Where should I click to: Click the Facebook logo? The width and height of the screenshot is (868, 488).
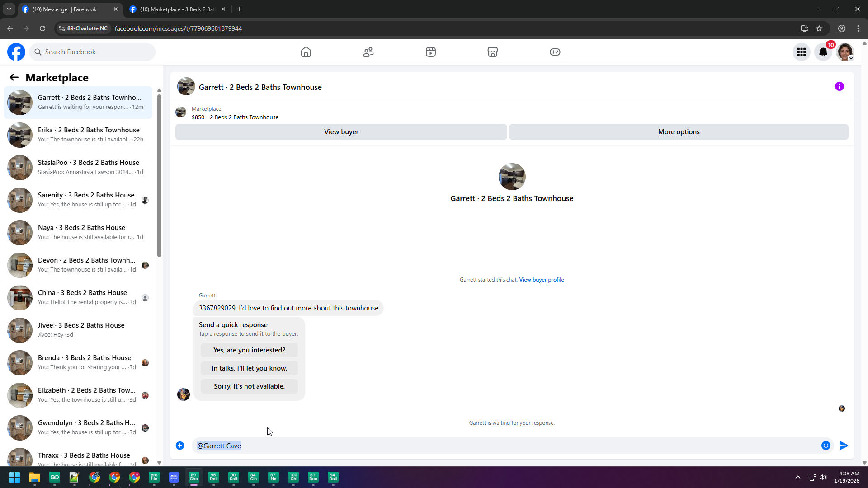coord(16,52)
